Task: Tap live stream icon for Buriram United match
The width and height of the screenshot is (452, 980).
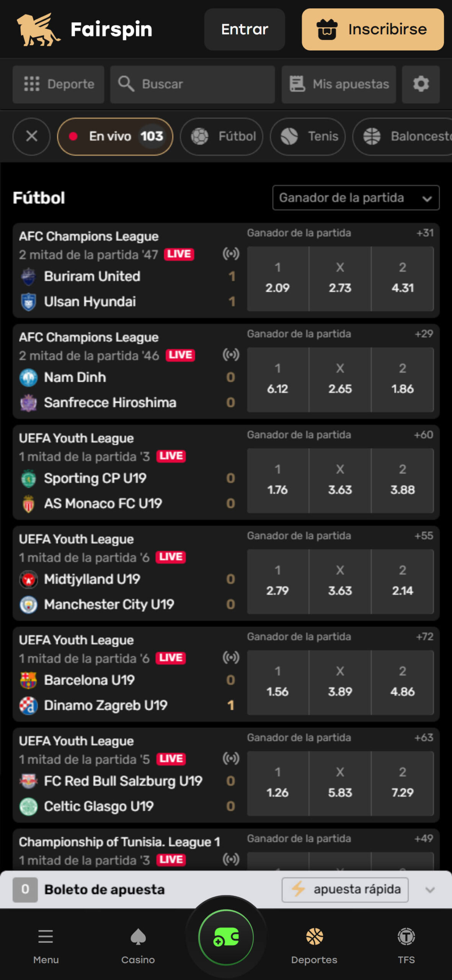Action: point(231,253)
